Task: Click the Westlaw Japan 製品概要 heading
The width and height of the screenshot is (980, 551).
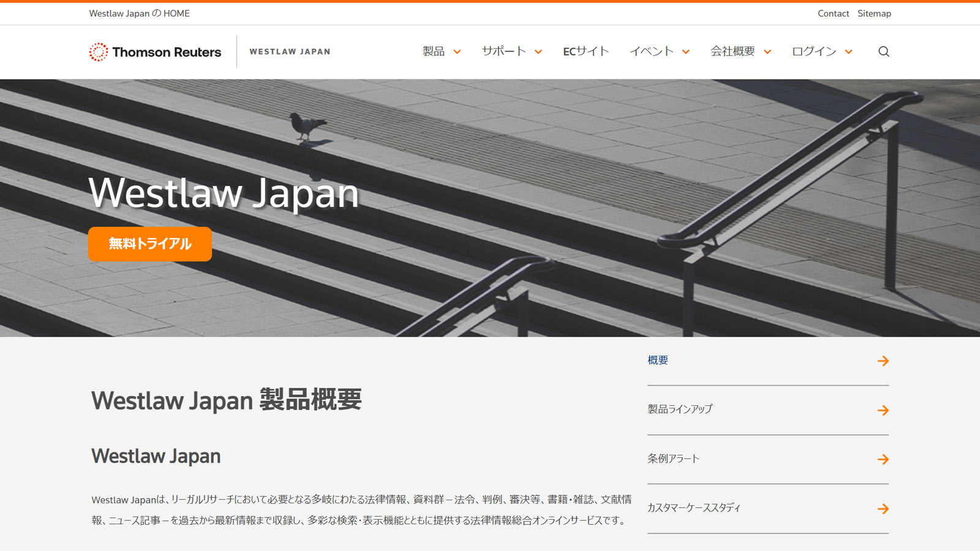Action: pyautogui.click(x=227, y=400)
